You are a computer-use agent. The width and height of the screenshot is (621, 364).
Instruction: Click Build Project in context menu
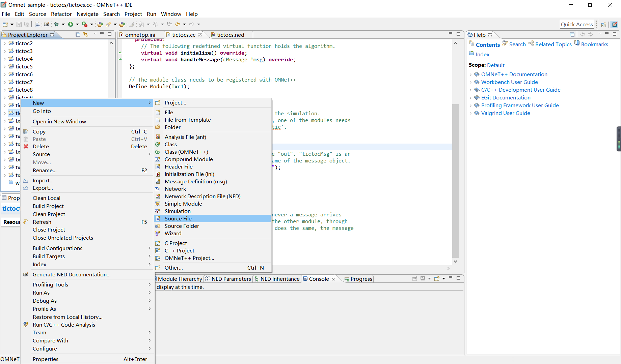pos(87,206)
